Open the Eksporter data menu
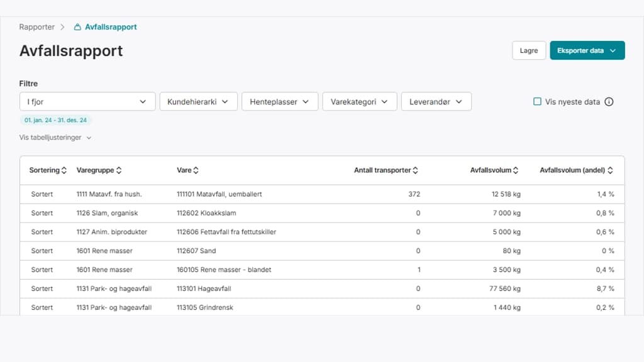The width and height of the screenshot is (644, 362). click(x=587, y=50)
